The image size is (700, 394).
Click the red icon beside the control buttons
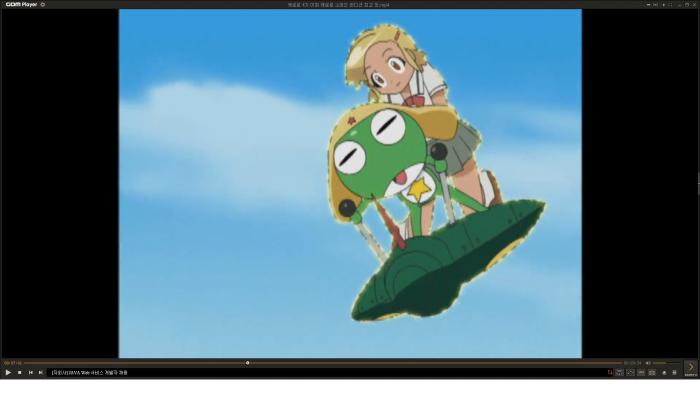pyautogui.click(x=610, y=372)
